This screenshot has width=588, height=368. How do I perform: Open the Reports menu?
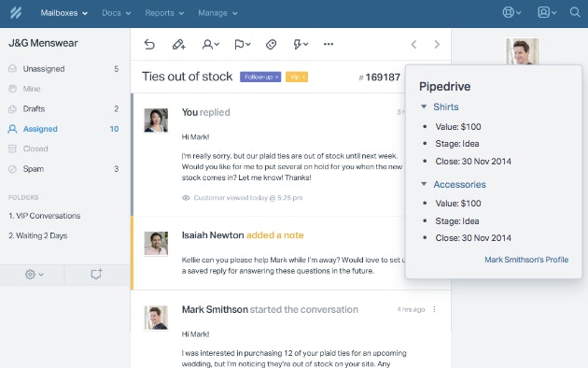pyautogui.click(x=164, y=13)
